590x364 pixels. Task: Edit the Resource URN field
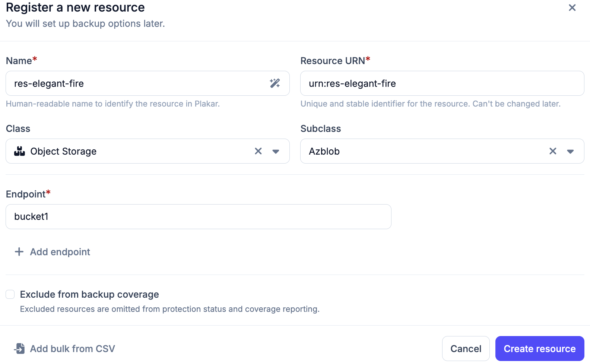pyautogui.click(x=442, y=83)
